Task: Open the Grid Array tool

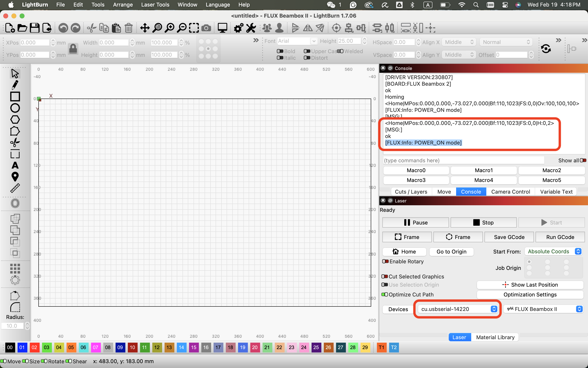Action: click(x=15, y=269)
